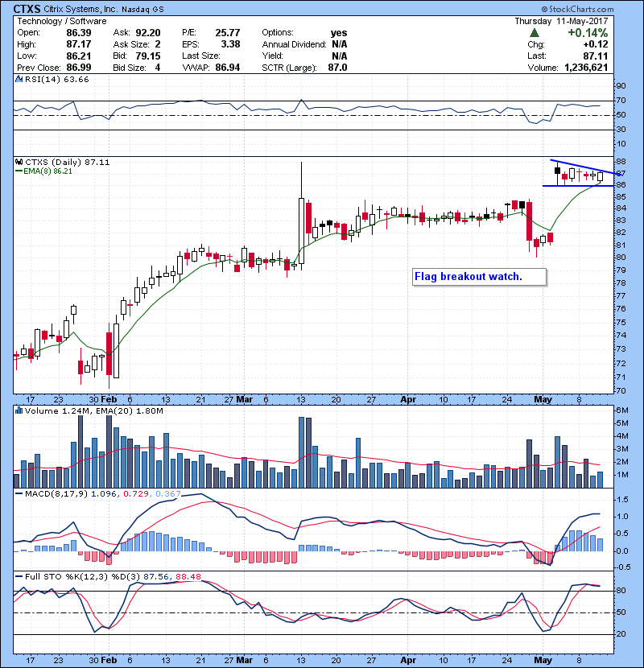This screenshot has width=644, height=668.
Task: Click the VWAP value 86.94
Action: [x=228, y=68]
